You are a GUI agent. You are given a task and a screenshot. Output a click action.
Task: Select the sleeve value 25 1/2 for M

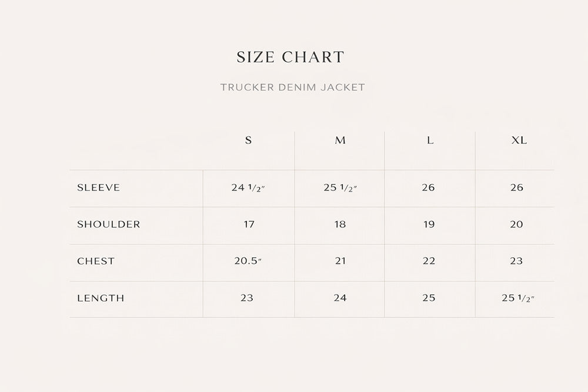[341, 188]
